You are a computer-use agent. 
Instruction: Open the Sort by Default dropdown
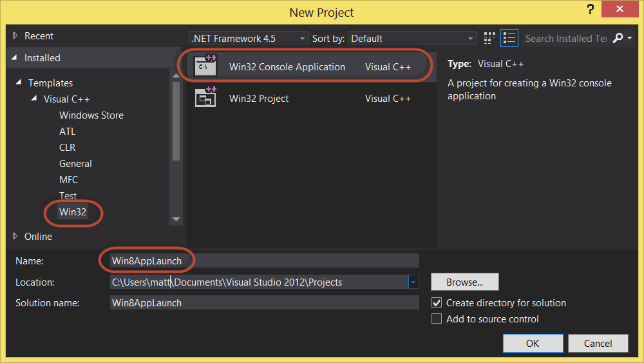[x=412, y=38]
